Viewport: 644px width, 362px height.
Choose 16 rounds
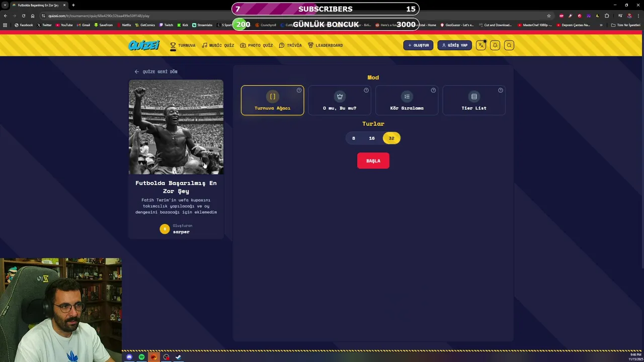click(x=372, y=138)
